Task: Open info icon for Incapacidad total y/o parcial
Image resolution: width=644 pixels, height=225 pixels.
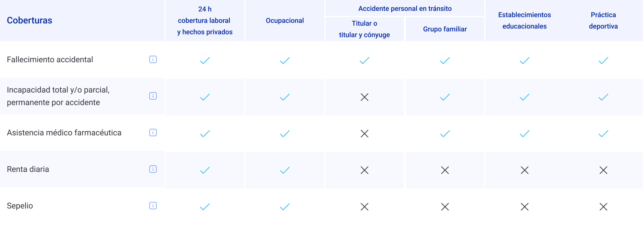Action: pyautogui.click(x=153, y=96)
